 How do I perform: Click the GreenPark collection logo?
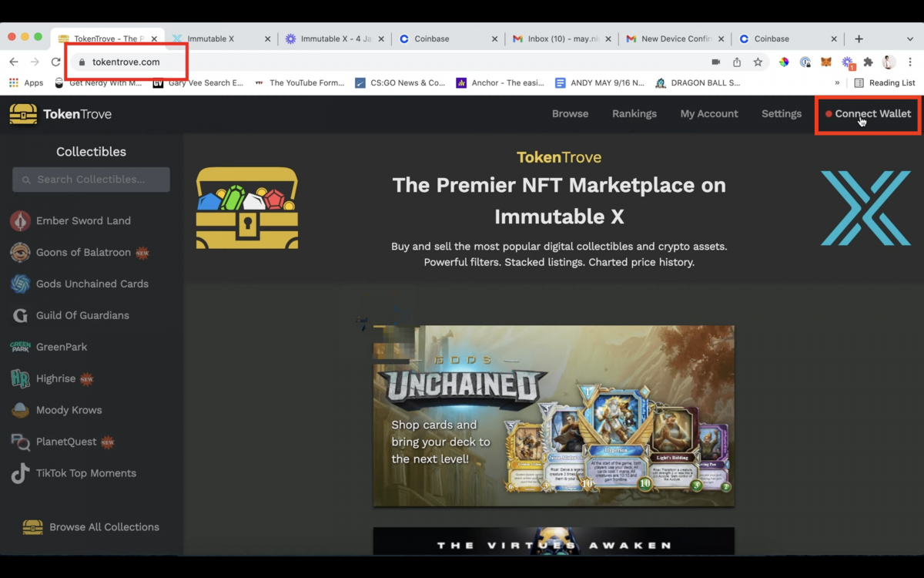20,347
